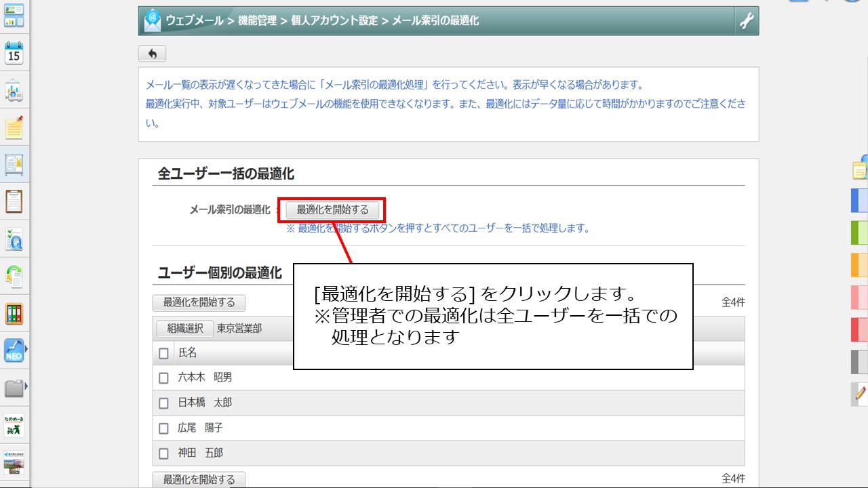Open the calendar icon showing 15

tap(14, 53)
